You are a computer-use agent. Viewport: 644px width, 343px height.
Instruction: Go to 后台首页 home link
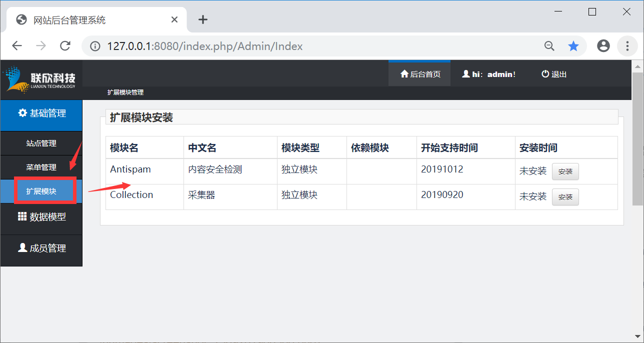pos(420,74)
